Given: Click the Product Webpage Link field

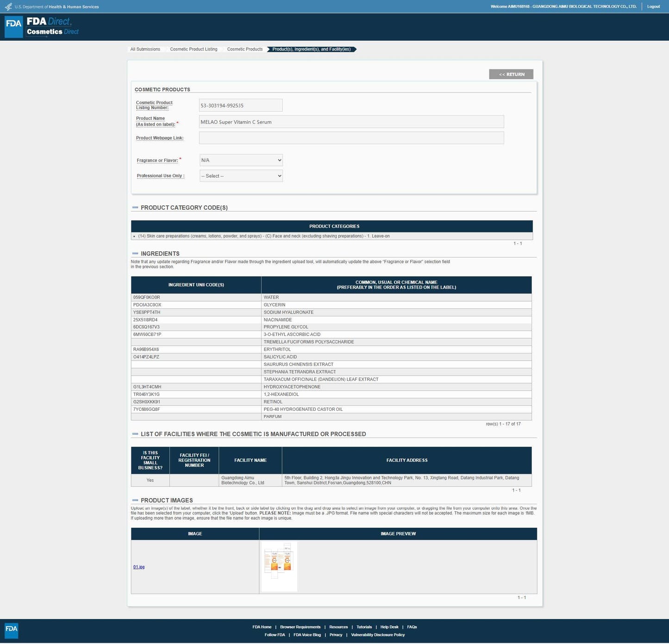Looking at the screenshot, I should click(351, 138).
